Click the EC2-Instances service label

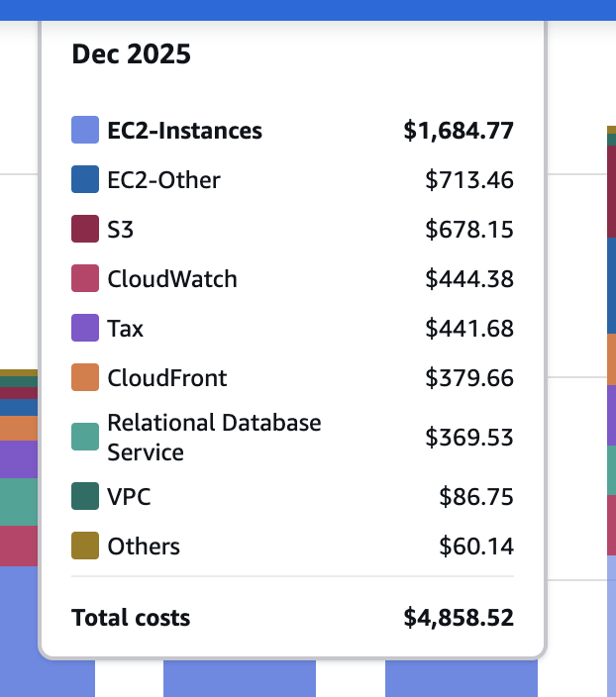pos(184,131)
